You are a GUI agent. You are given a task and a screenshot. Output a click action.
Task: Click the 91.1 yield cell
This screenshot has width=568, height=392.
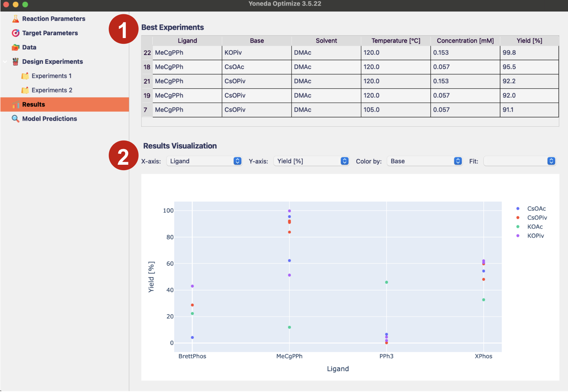click(529, 110)
